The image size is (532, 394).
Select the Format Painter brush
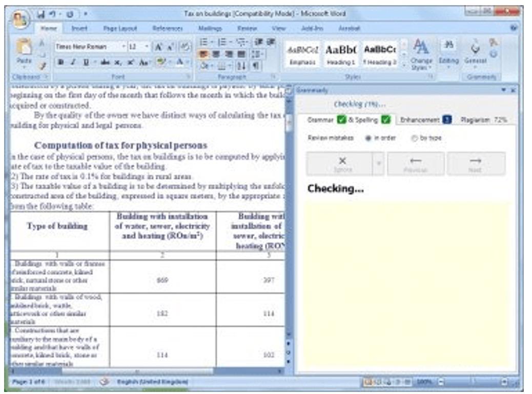43,66
